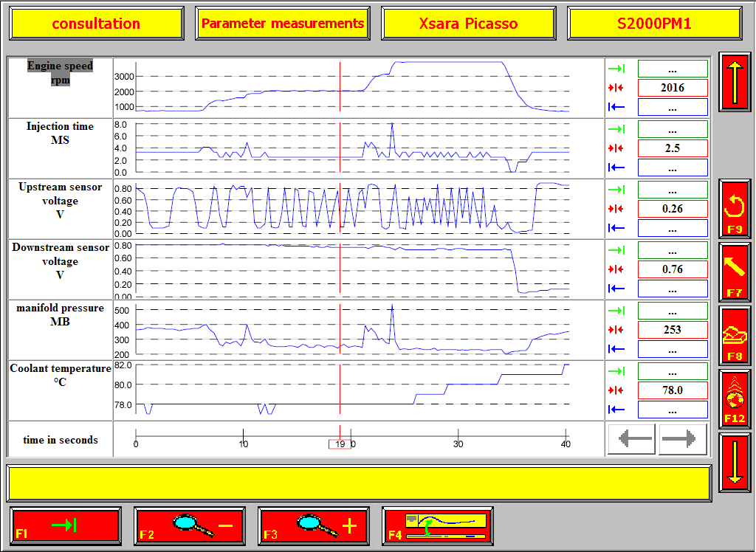Click Engine speed blue start-marker value box
Screen dimensions: 756x552
click(x=673, y=107)
